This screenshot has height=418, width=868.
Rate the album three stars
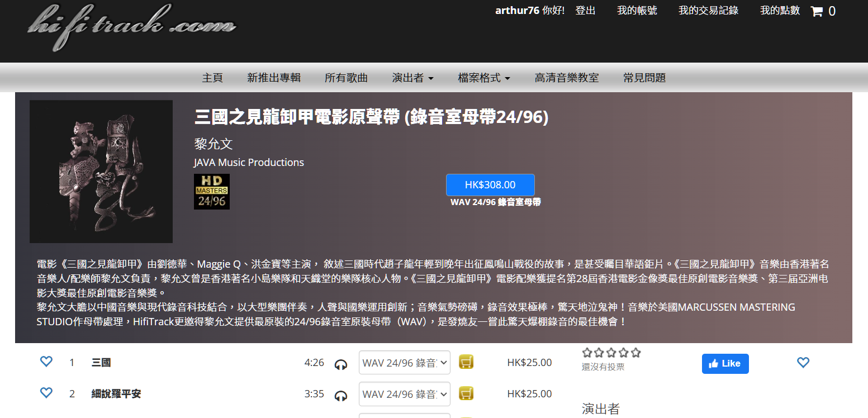(611, 353)
